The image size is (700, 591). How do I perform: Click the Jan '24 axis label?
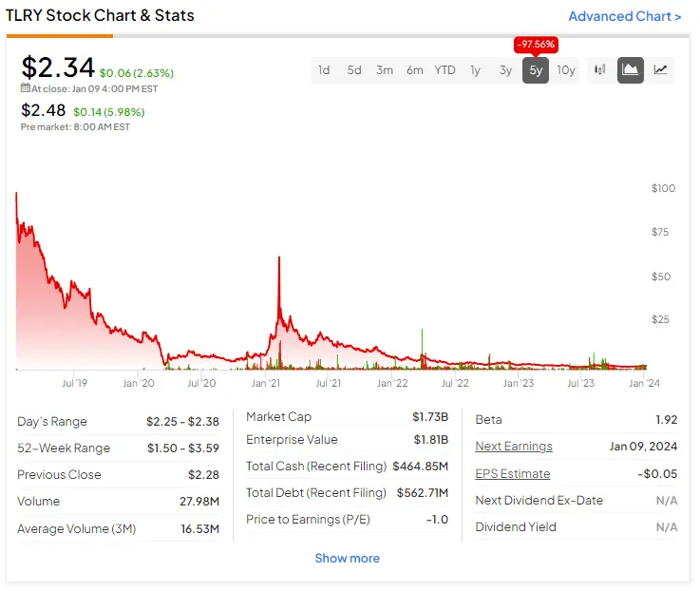click(644, 383)
